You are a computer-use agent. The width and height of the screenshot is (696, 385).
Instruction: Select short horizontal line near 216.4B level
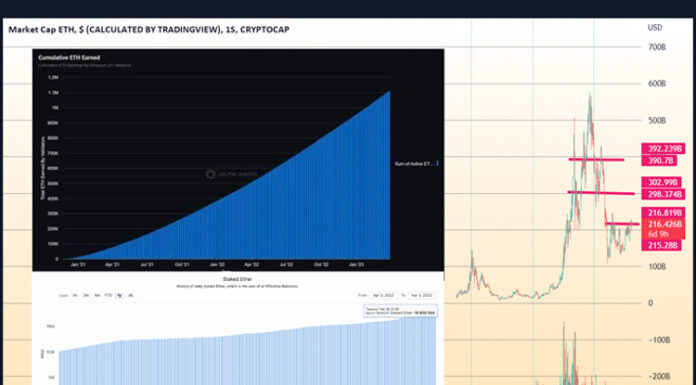coord(622,224)
